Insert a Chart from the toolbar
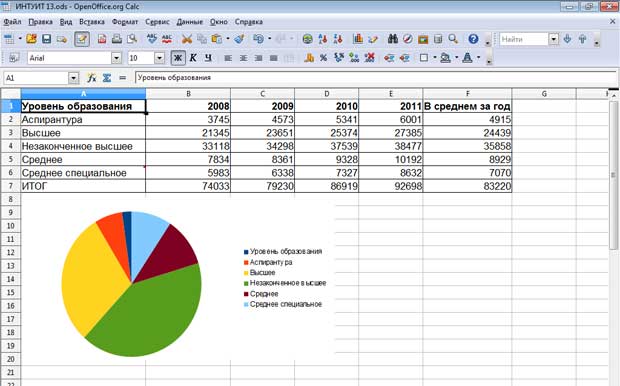 (358, 39)
